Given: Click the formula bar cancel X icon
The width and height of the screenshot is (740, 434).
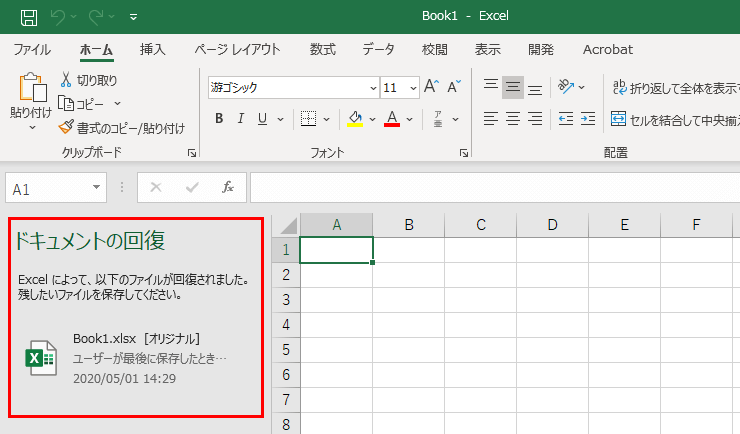Looking at the screenshot, I should click(x=156, y=188).
